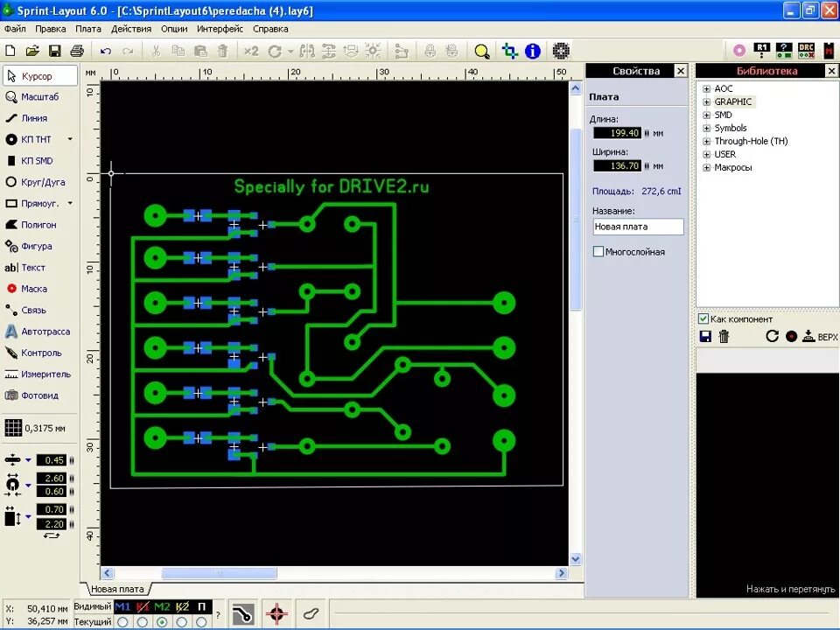Click the x2 duplicate icon
The height and width of the screenshot is (630, 840).
[251, 51]
